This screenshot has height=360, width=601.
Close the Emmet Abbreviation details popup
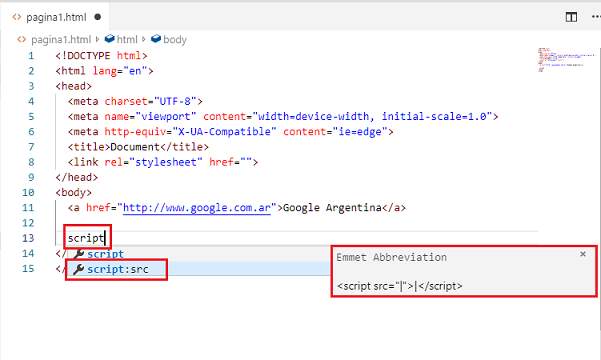tap(583, 254)
